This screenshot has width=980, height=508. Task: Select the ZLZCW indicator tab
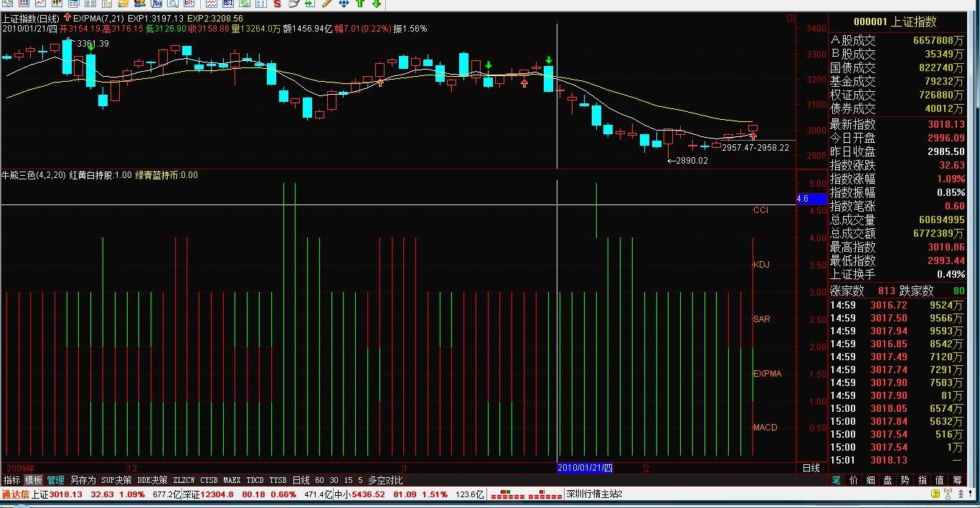coord(184,480)
